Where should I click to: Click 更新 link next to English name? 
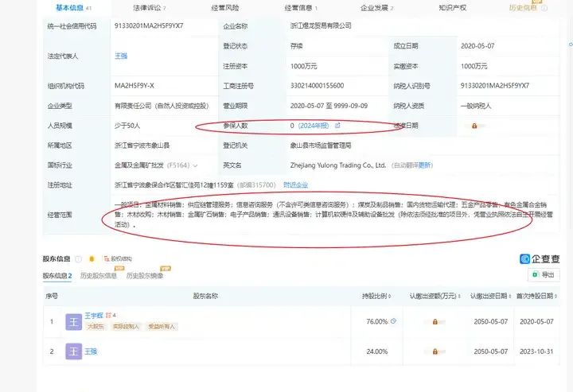(425, 165)
